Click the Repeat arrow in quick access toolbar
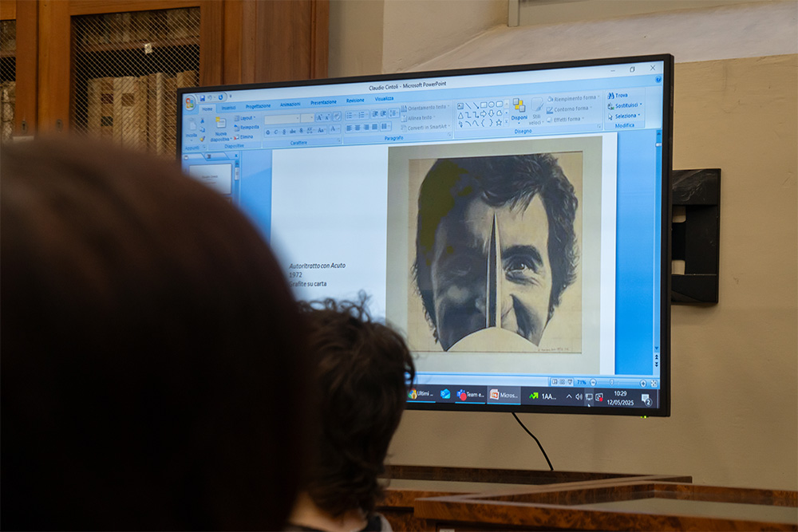The height and width of the screenshot is (532, 798). click(x=220, y=97)
